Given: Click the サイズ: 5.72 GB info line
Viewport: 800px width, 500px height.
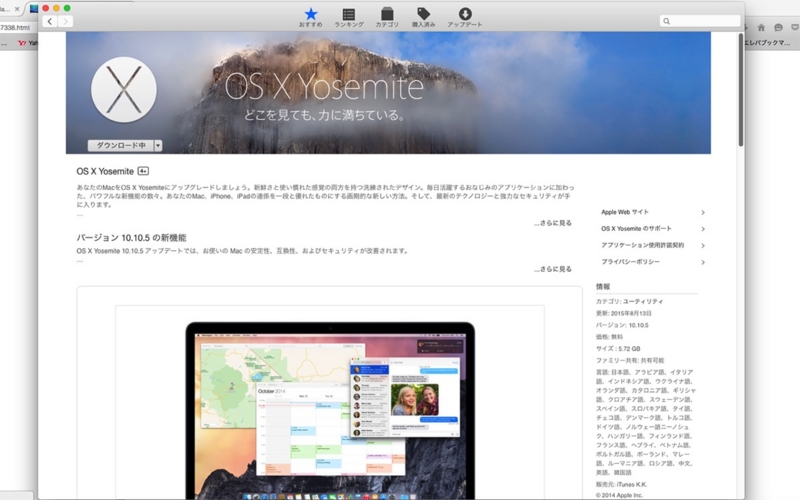Looking at the screenshot, I should point(618,348).
